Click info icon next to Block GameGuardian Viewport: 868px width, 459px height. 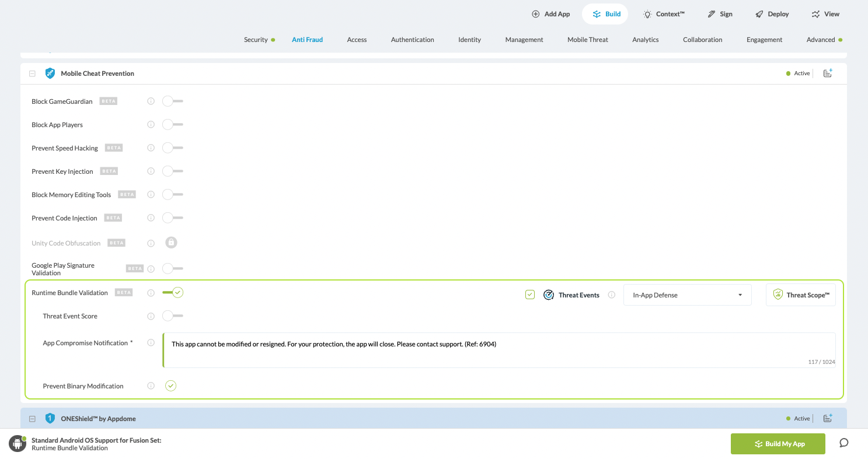[151, 101]
